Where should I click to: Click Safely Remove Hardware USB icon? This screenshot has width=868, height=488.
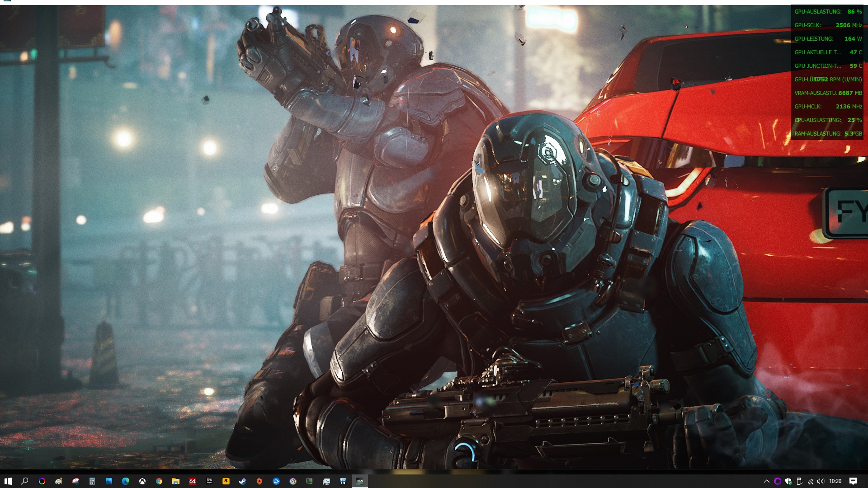799,481
